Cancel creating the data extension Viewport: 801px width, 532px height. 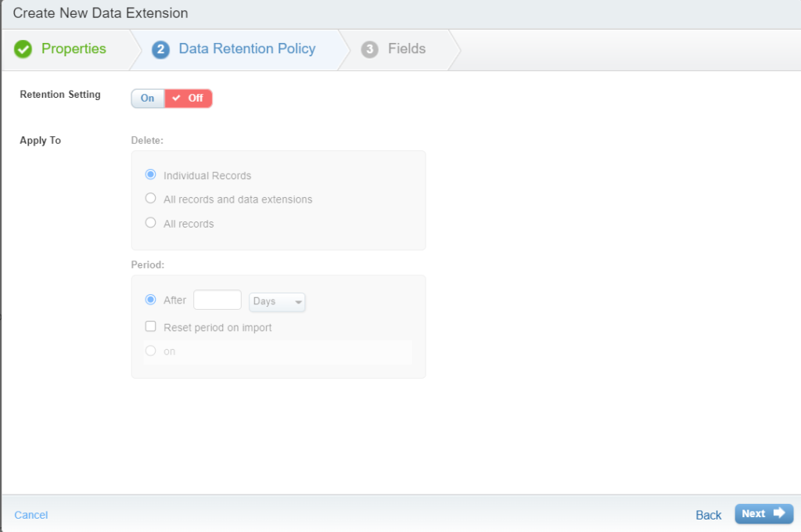[31, 514]
